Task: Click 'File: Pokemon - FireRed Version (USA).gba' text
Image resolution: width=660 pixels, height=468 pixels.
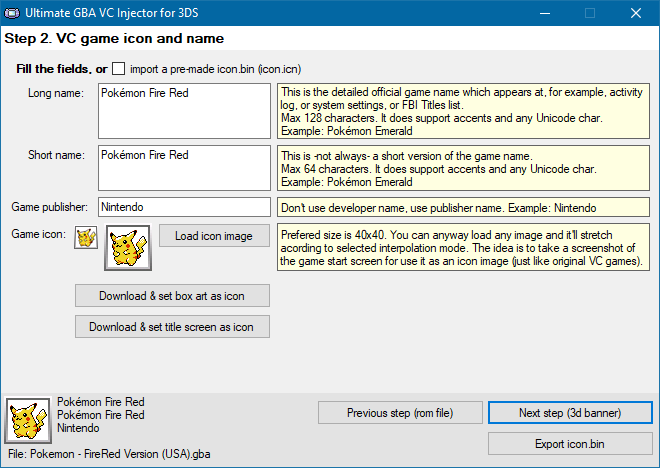Action: coord(109,454)
